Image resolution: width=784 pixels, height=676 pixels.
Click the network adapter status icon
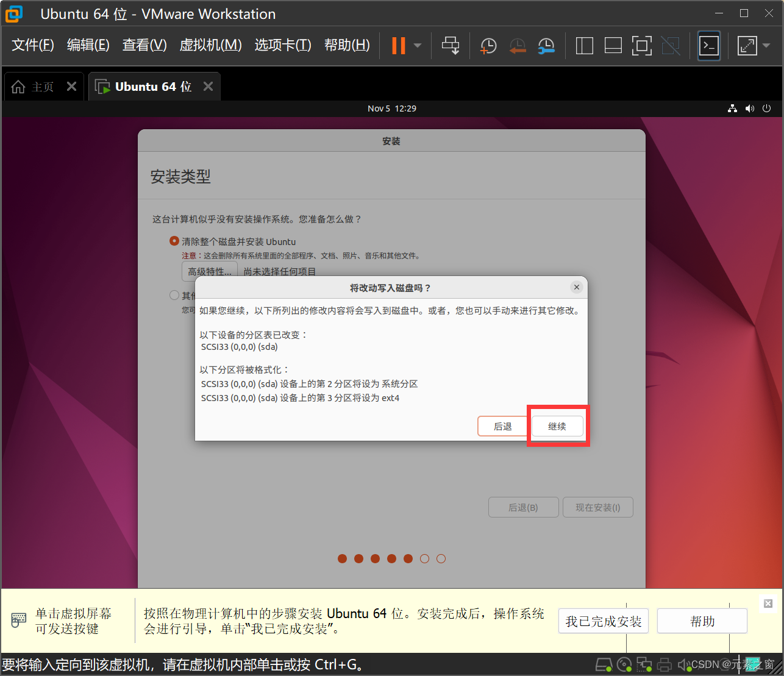coord(644,664)
